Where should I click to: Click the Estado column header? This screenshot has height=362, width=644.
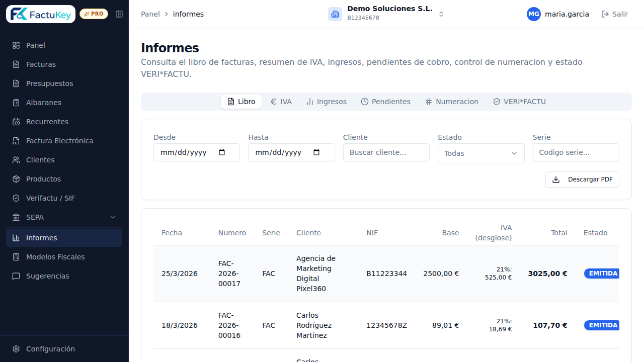(596, 233)
